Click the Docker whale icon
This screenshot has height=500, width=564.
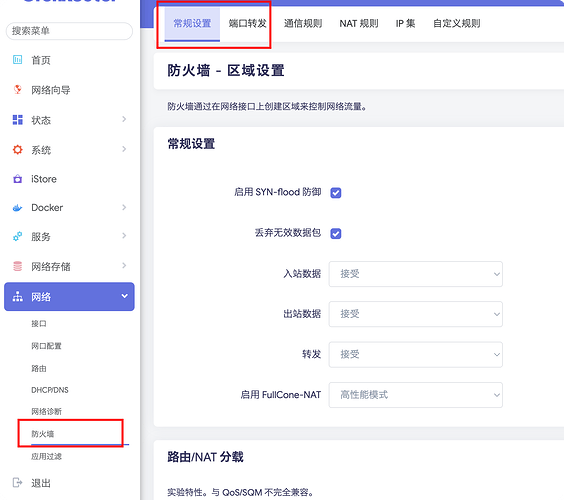(17, 208)
